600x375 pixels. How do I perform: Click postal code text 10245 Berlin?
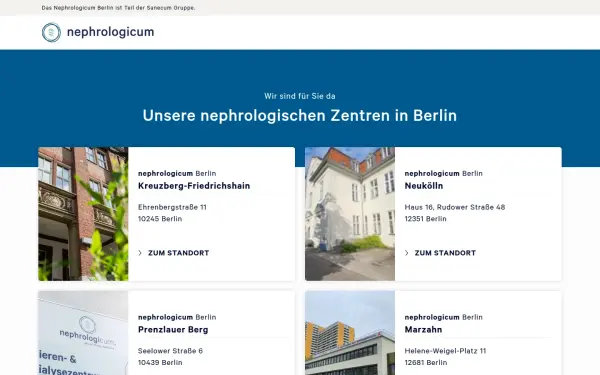(x=160, y=219)
